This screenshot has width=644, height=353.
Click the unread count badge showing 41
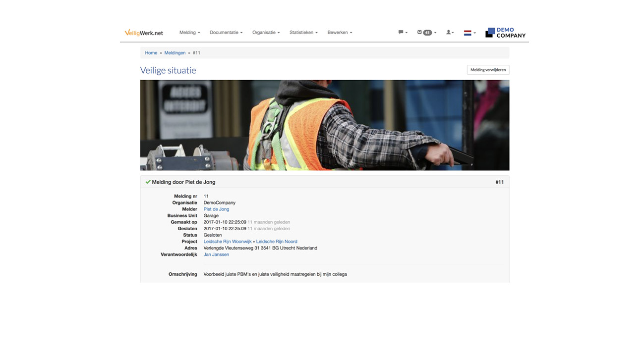427,33
